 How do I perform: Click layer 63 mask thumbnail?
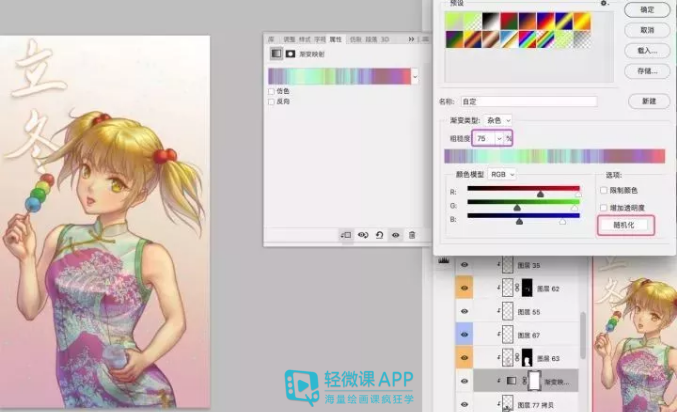click(x=527, y=358)
